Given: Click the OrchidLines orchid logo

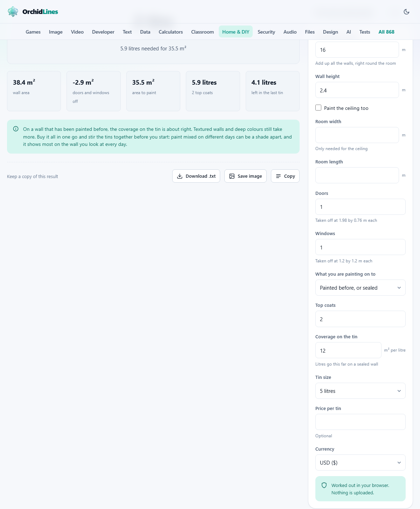Looking at the screenshot, I should tap(13, 12).
